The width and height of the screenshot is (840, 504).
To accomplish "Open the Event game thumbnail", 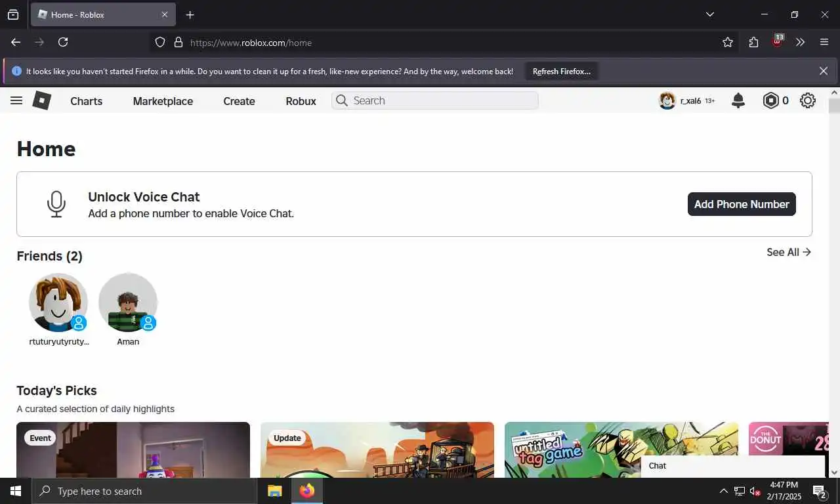I will coord(133,450).
